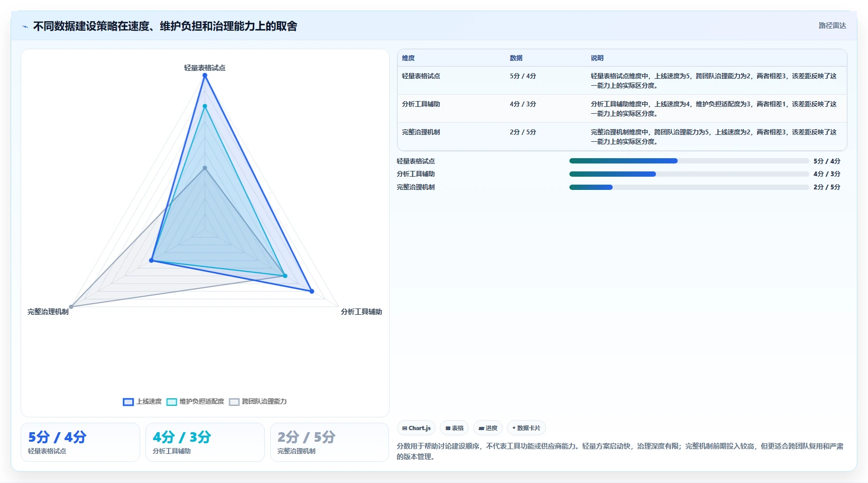The image size is (868, 483).
Task: Click the 说明 column header
Action: coord(597,58)
